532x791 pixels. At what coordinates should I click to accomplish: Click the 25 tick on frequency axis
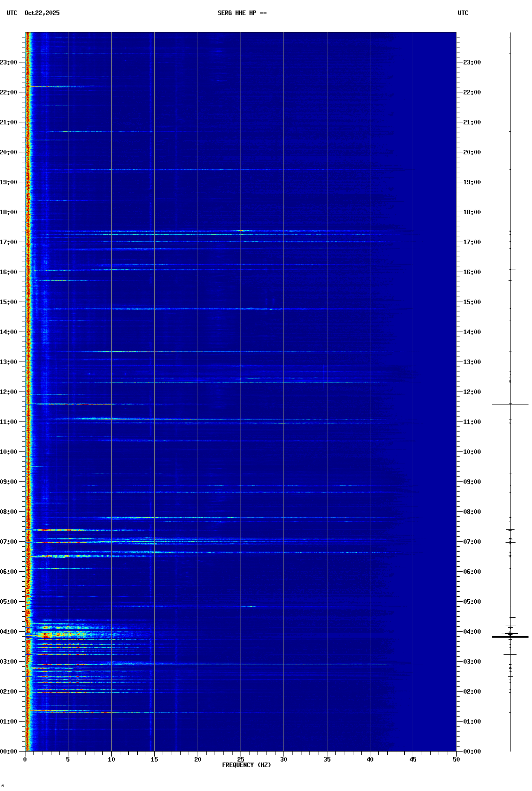(x=241, y=760)
